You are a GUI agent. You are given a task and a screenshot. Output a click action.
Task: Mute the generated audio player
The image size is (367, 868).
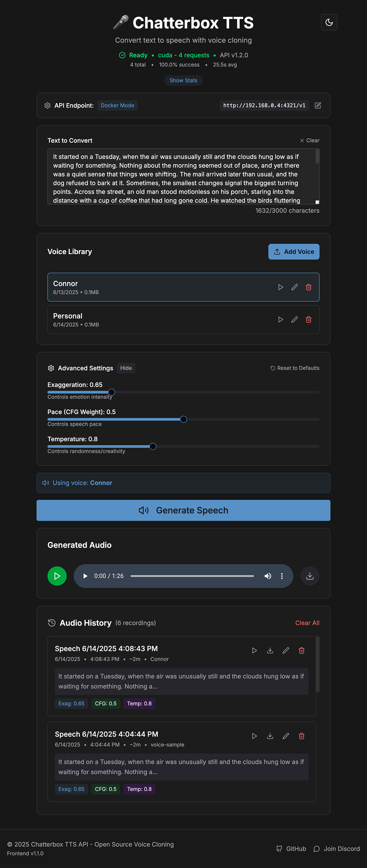(x=268, y=576)
